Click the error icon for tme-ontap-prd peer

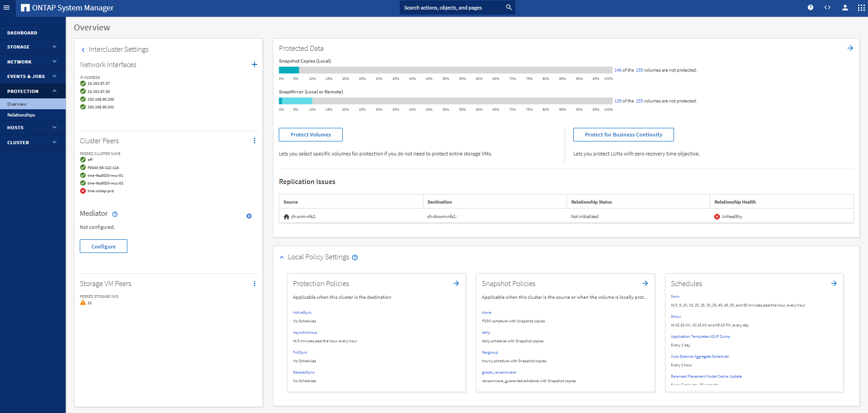83,191
